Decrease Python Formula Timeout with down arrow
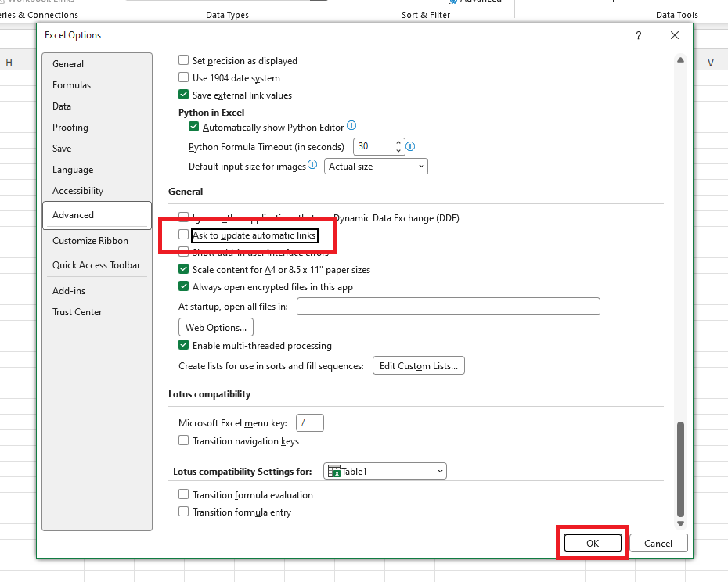 tap(398, 150)
